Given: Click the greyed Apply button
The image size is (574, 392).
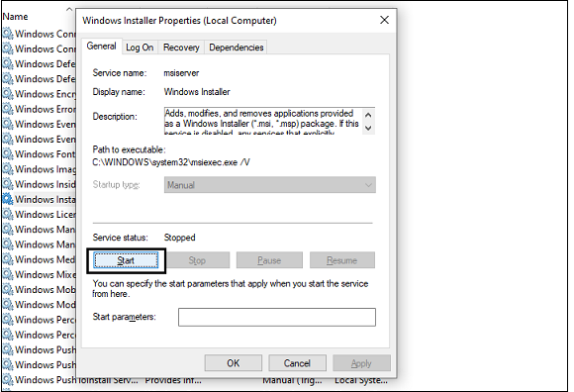Looking at the screenshot, I should 361,363.
